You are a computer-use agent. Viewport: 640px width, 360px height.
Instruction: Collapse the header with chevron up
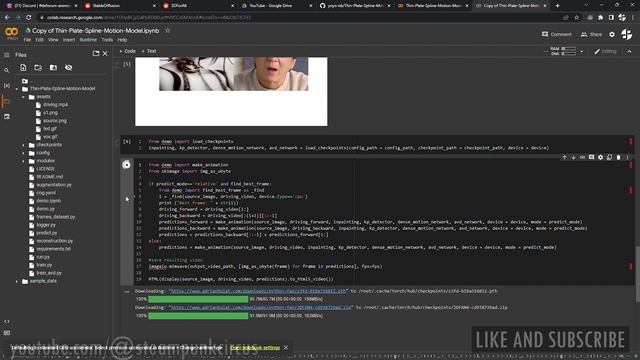click(629, 51)
